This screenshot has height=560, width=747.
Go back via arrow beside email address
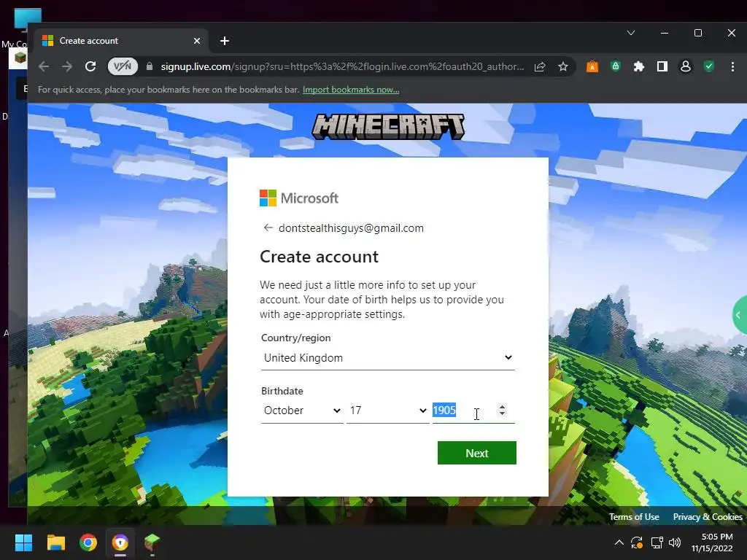[x=268, y=227]
